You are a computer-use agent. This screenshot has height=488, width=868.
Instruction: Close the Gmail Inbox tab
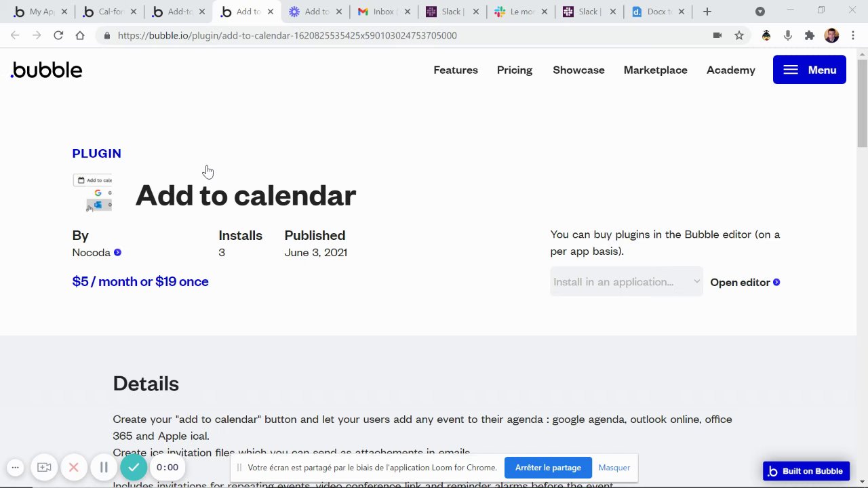coord(408,12)
